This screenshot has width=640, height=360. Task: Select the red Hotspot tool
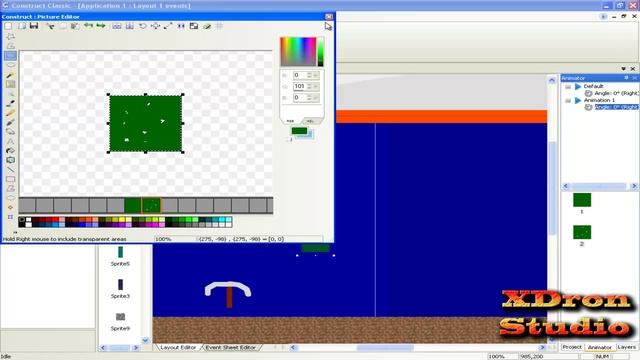coord(11,207)
